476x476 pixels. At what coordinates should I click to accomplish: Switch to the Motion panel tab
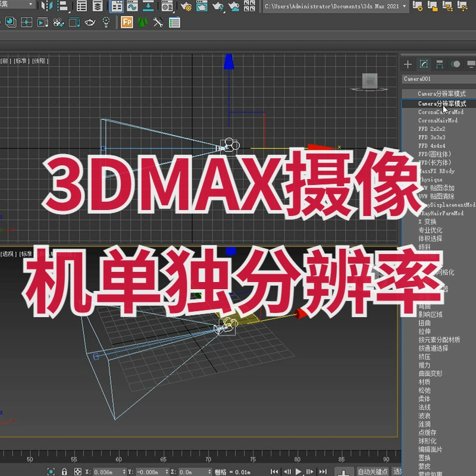click(x=455, y=64)
